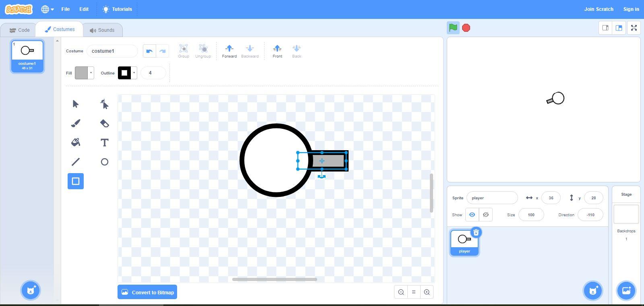Click the Redo arrow
This screenshot has height=306, width=644.
(x=162, y=51)
